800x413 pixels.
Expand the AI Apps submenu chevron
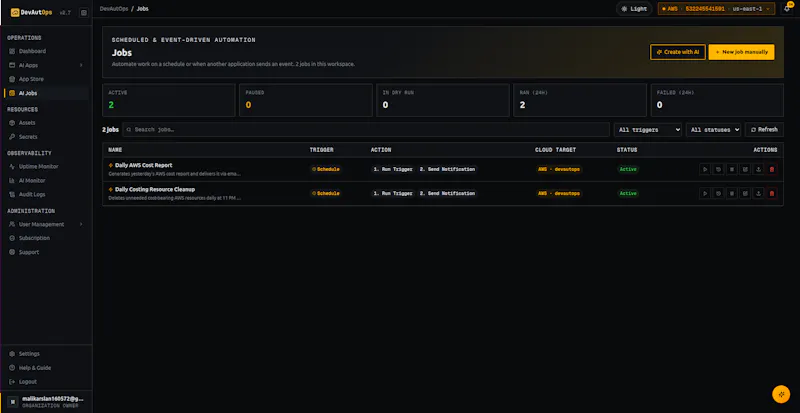[x=81, y=65]
